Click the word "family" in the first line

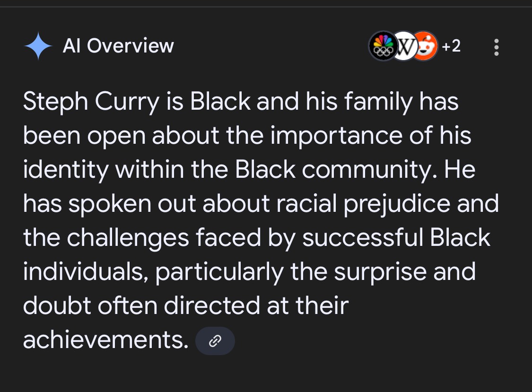pos(378,102)
